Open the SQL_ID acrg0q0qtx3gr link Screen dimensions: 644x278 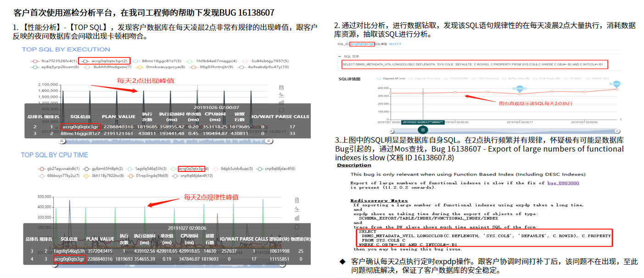point(361,44)
